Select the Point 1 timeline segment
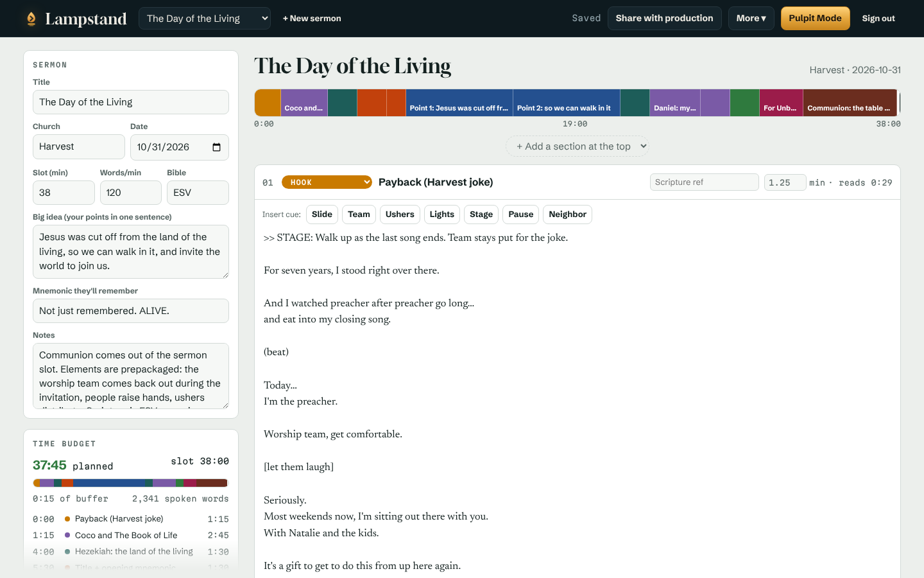Image resolution: width=924 pixels, height=578 pixels. 459,103
